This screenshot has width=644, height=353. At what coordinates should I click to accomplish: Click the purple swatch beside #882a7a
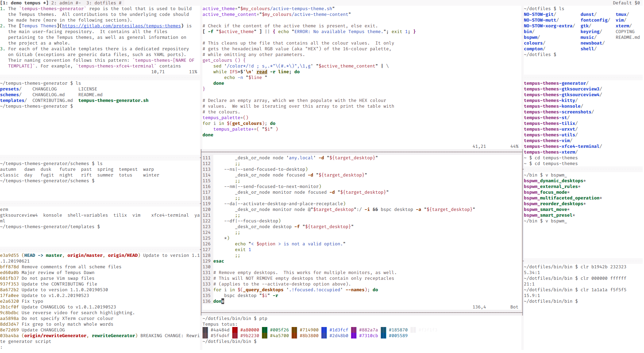point(354,330)
